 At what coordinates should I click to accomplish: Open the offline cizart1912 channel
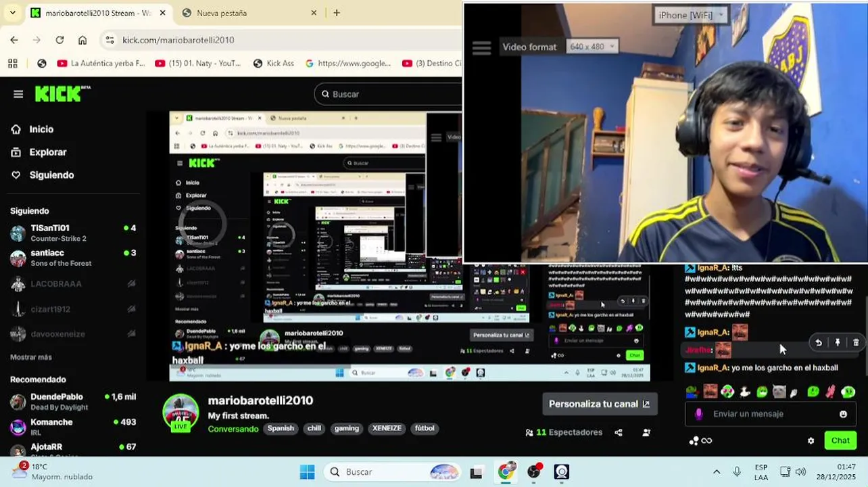(x=73, y=309)
